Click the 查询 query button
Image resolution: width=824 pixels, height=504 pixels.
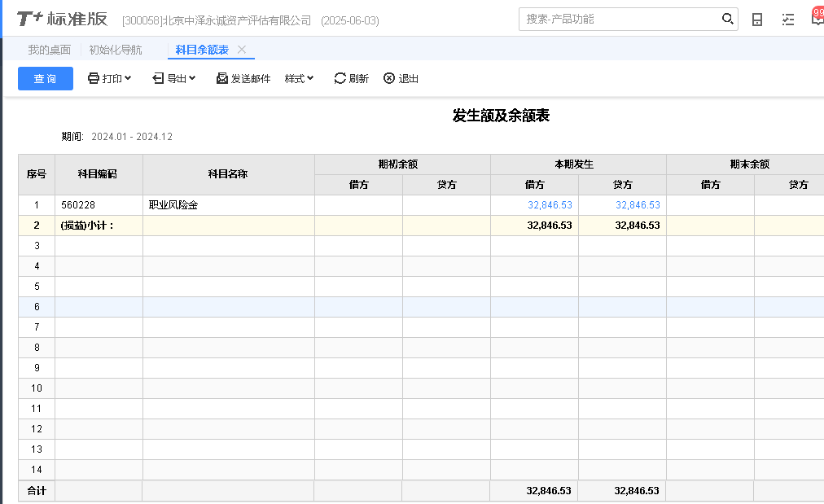point(46,79)
